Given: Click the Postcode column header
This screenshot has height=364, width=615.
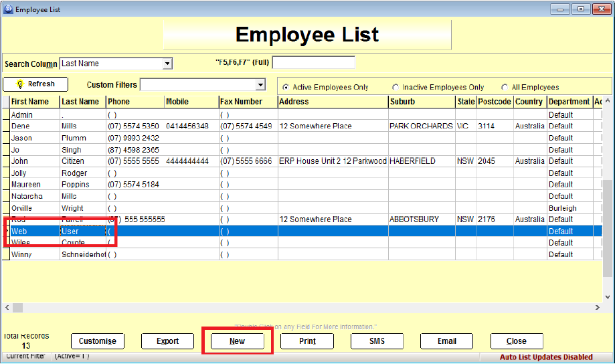Looking at the screenshot, I should pyautogui.click(x=495, y=102).
